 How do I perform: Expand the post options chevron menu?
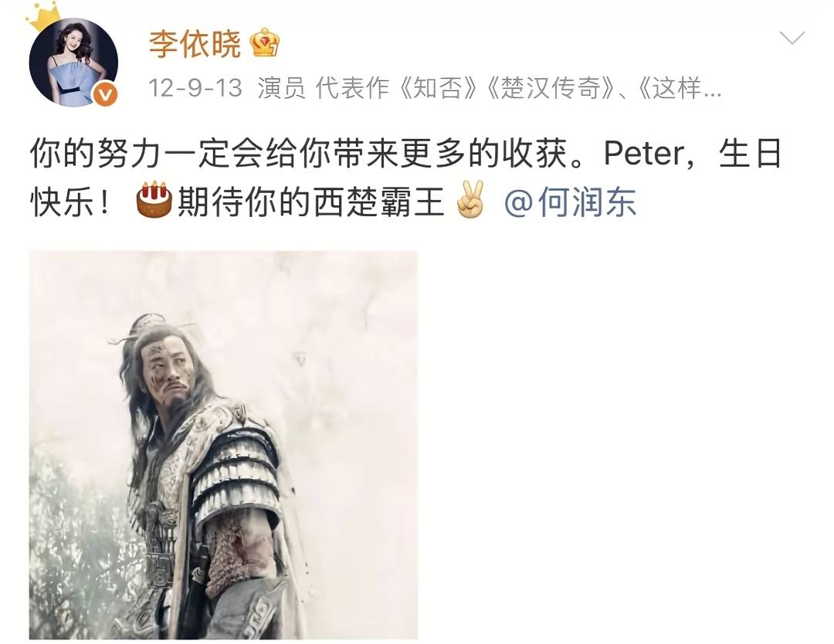coord(792,38)
